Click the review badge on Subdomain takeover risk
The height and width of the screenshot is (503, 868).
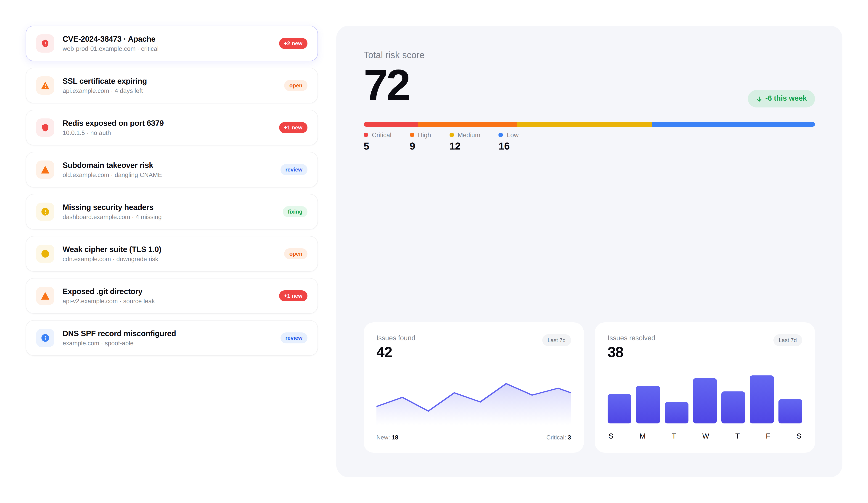click(x=294, y=170)
